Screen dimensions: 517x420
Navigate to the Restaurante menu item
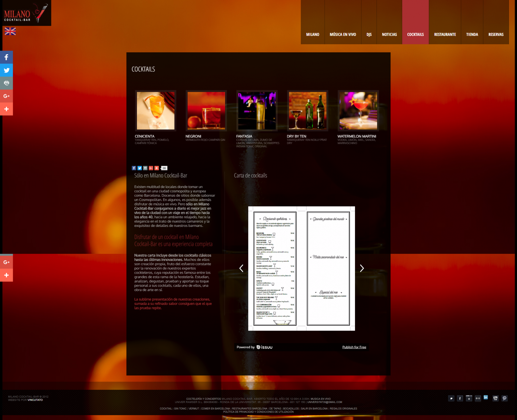point(445,34)
